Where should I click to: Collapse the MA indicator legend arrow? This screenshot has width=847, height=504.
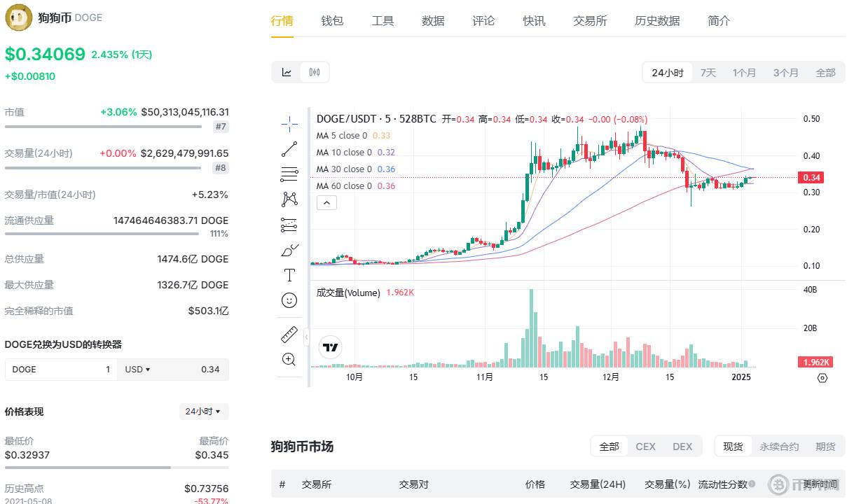[x=326, y=202]
